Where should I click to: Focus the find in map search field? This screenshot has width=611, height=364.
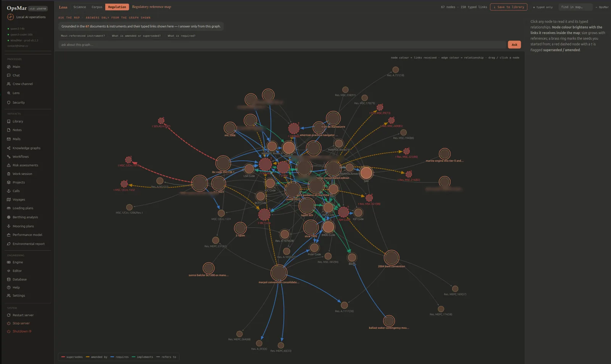tap(575, 7)
